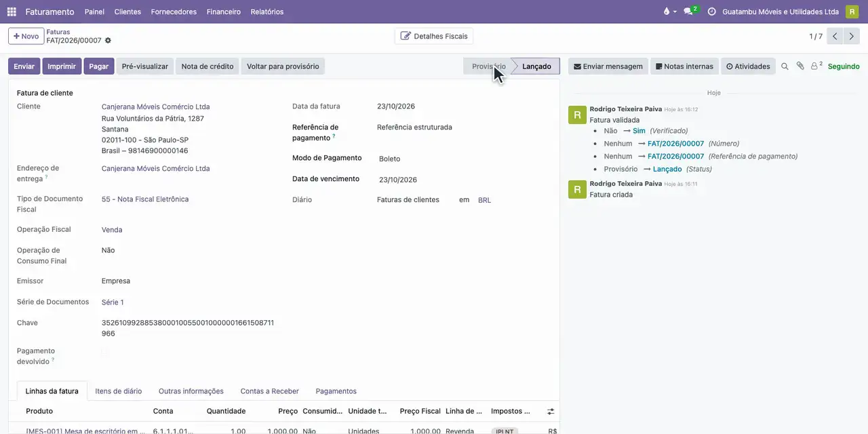
Task: Click Endereço de entrega help question mark
Action: click(x=46, y=178)
